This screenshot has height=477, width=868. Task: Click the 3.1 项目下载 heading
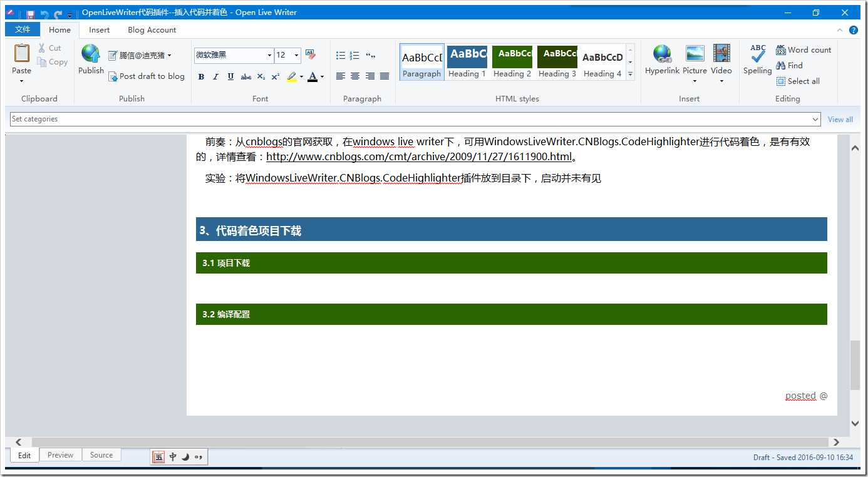tap(511, 263)
